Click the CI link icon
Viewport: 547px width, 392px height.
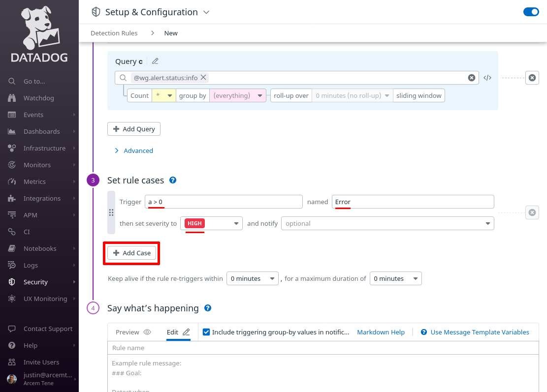(12, 232)
